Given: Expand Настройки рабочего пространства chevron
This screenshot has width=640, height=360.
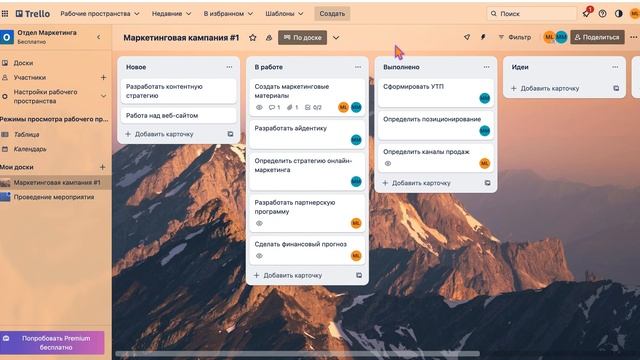Looking at the screenshot, I should tap(103, 96).
